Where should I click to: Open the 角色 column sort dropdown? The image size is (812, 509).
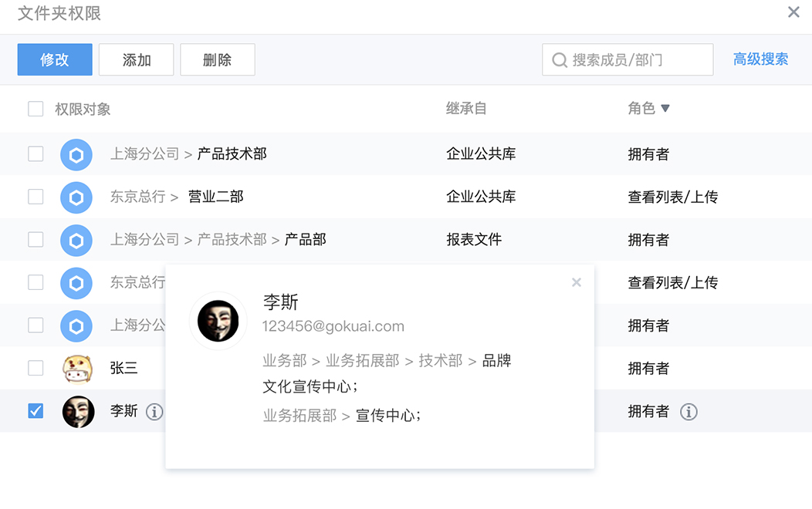[x=665, y=109]
